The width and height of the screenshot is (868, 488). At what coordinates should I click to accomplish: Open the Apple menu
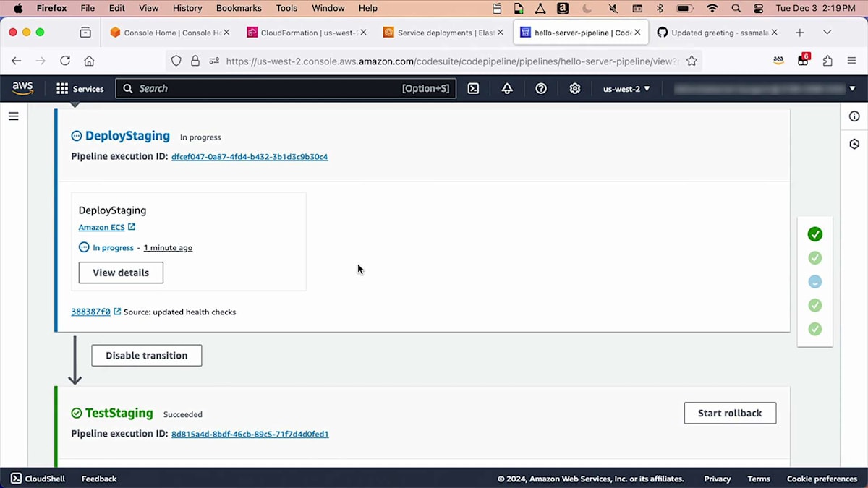(18, 8)
